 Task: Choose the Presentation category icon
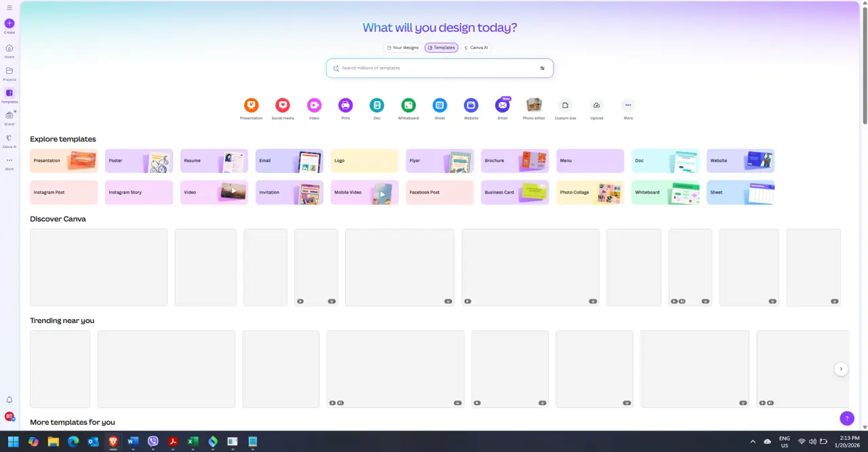(x=251, y=105)
